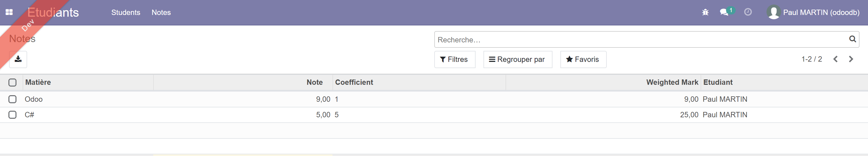The image size is (868, 156).
Task: Expand the Regrouper par dropdown
Action: click(x=517, y=59)
